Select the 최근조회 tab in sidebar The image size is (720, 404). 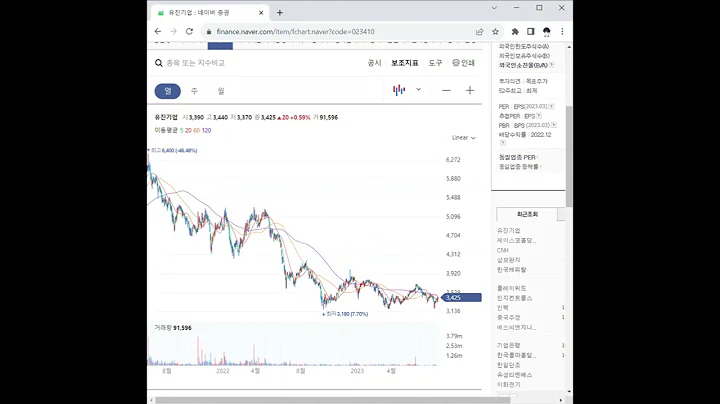[x=527, y=214]
